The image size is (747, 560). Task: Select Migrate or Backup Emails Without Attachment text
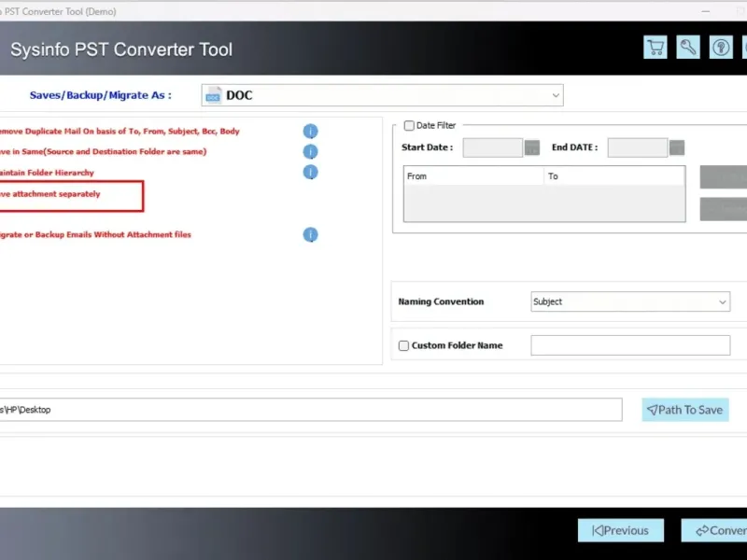click(x=95, y=235)
